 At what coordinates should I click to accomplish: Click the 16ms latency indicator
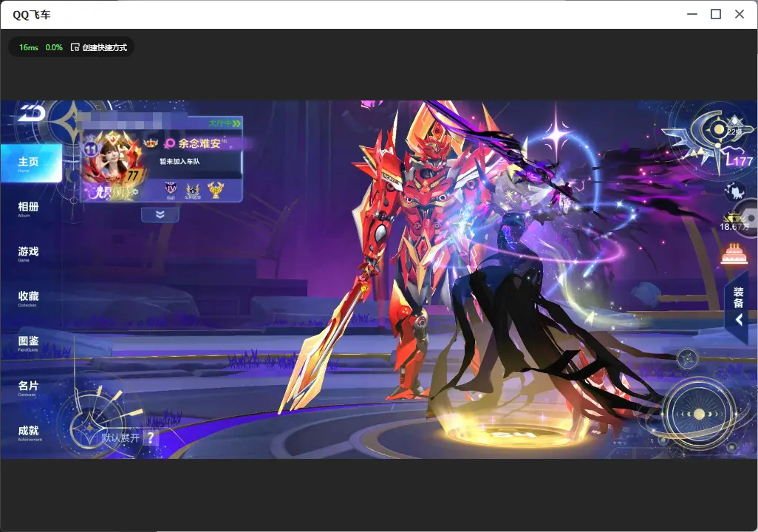(29, 47)
